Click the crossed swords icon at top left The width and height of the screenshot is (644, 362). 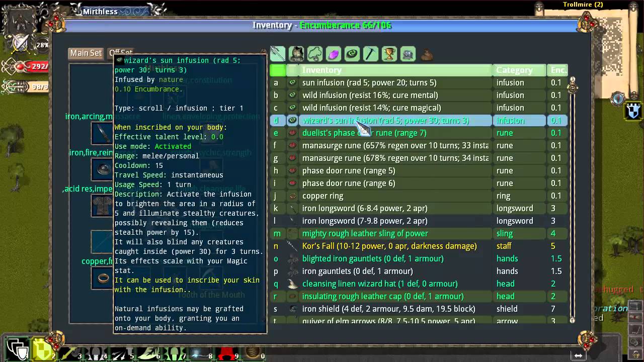tap(21, 44)
